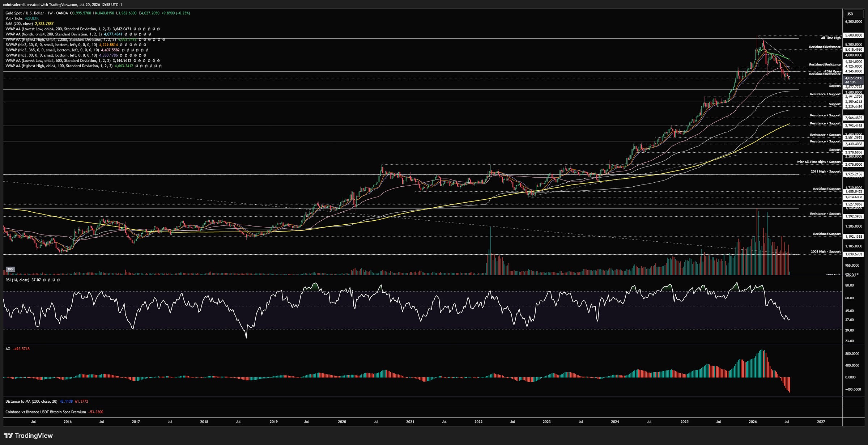Viewport: 868px width, 445px height.
Task: Select the SMA (200, close) legend row
Action: (x=29, y=24)
